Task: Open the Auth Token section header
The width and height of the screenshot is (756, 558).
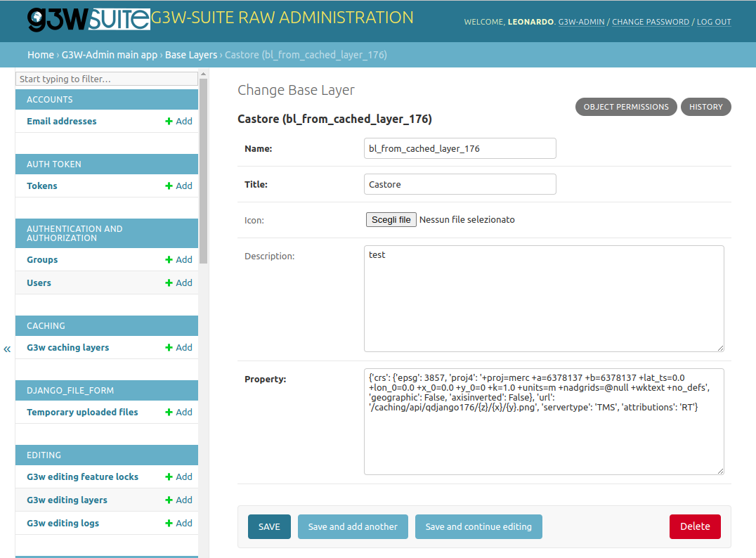Action: pyautogui.click(x=107, y=164)
